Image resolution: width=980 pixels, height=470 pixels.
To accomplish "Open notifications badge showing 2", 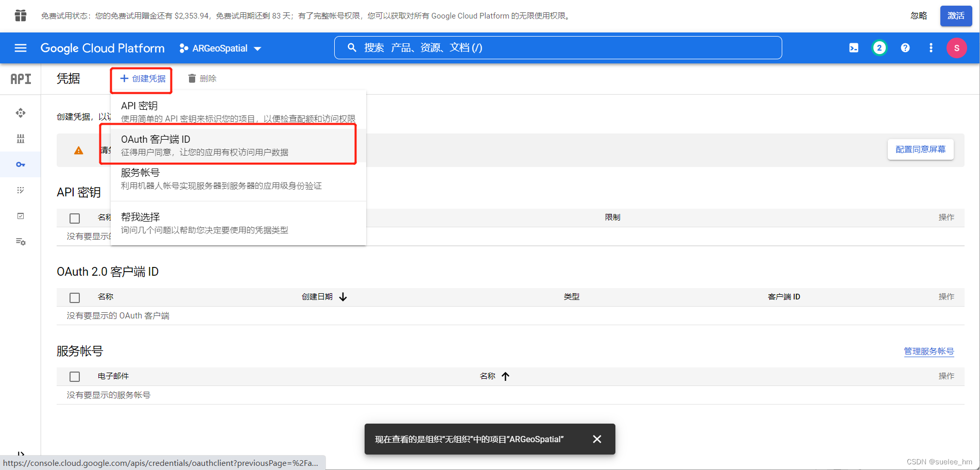I will (879, 48).
